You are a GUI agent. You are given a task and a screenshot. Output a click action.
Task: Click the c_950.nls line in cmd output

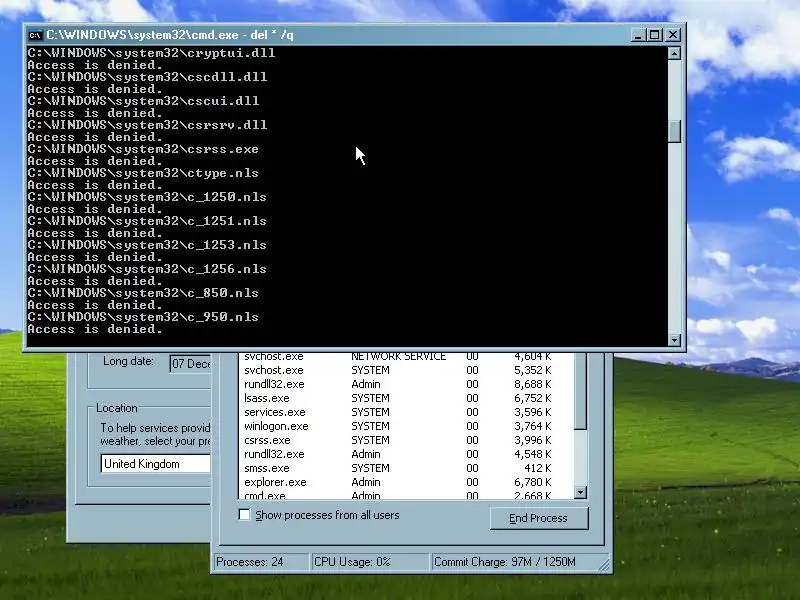tap(143, 317)
